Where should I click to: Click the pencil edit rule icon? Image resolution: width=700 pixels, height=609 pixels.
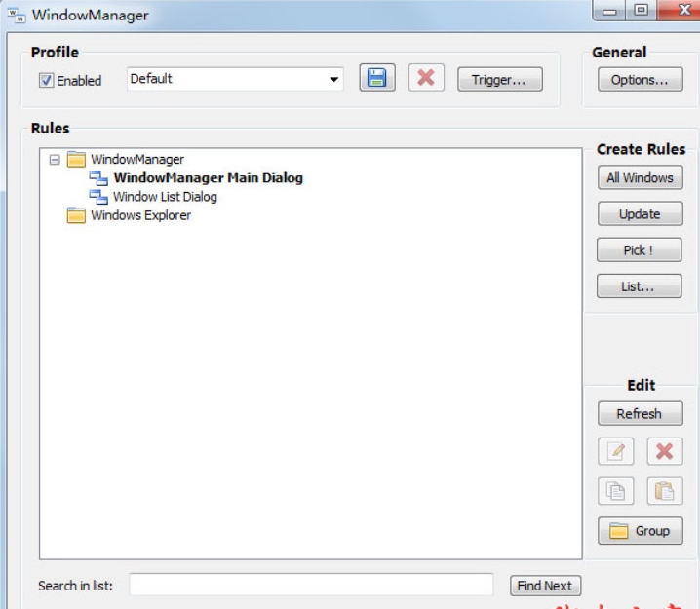coord(615,451)
